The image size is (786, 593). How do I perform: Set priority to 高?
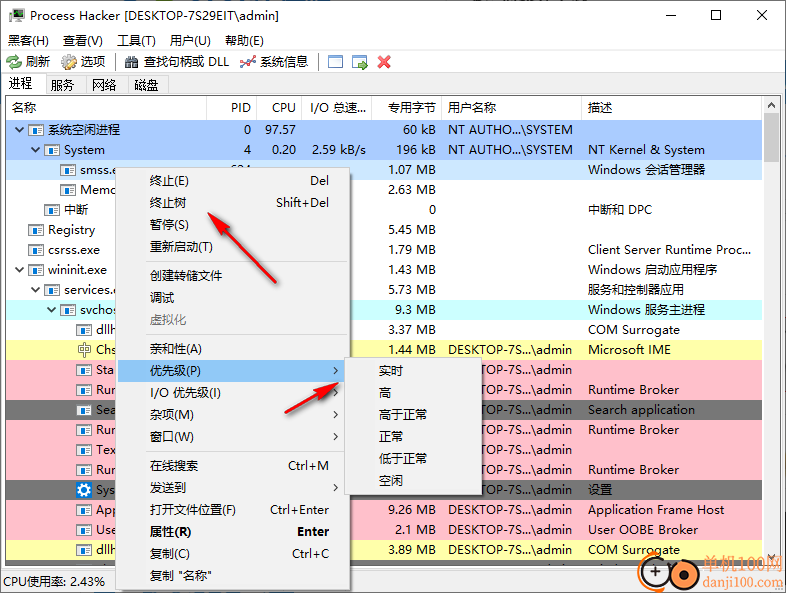point(413,393)
